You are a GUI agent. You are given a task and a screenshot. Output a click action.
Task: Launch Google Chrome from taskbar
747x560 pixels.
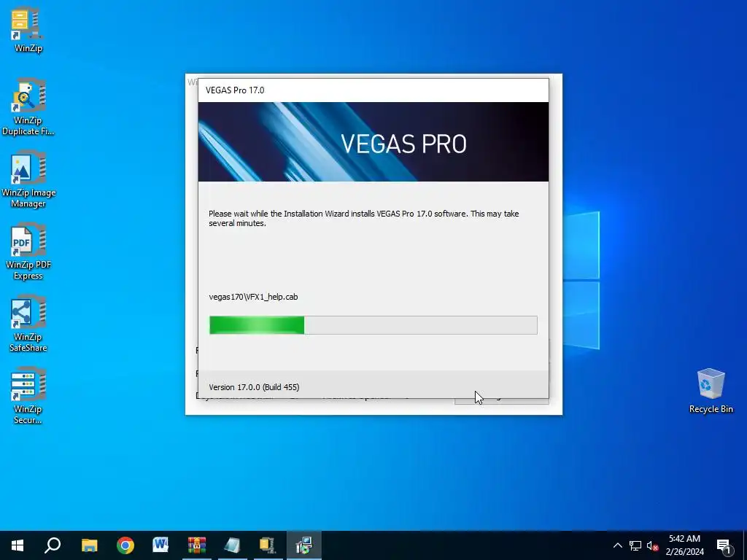pos(125,545)
